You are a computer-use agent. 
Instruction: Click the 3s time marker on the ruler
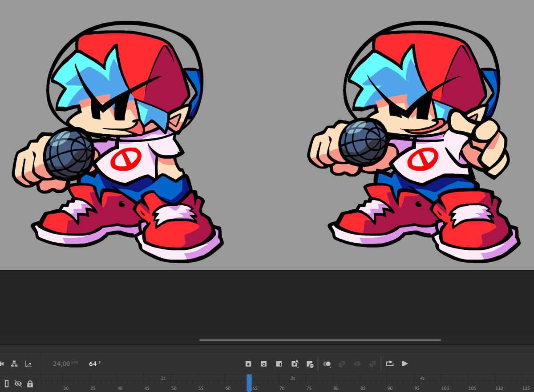coord(293,378)
